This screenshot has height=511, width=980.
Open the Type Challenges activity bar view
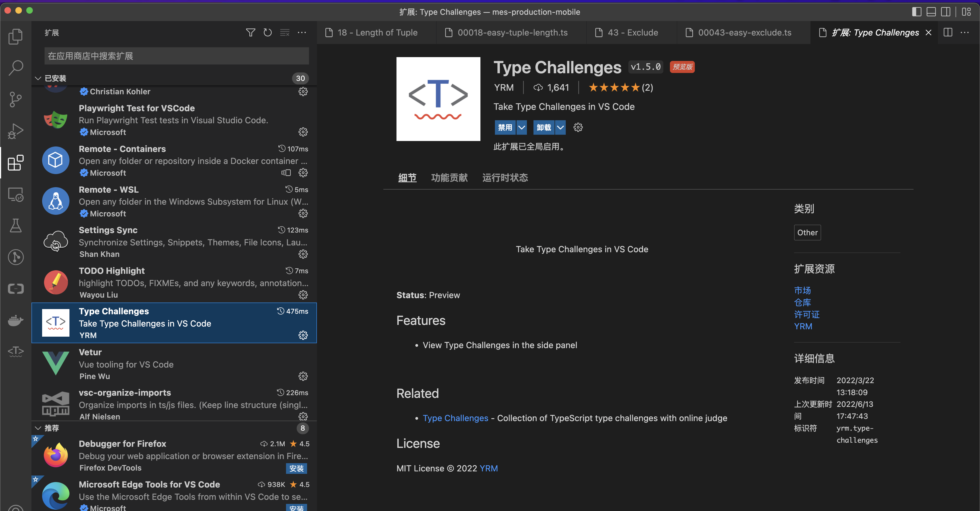[x=16, y=351]
